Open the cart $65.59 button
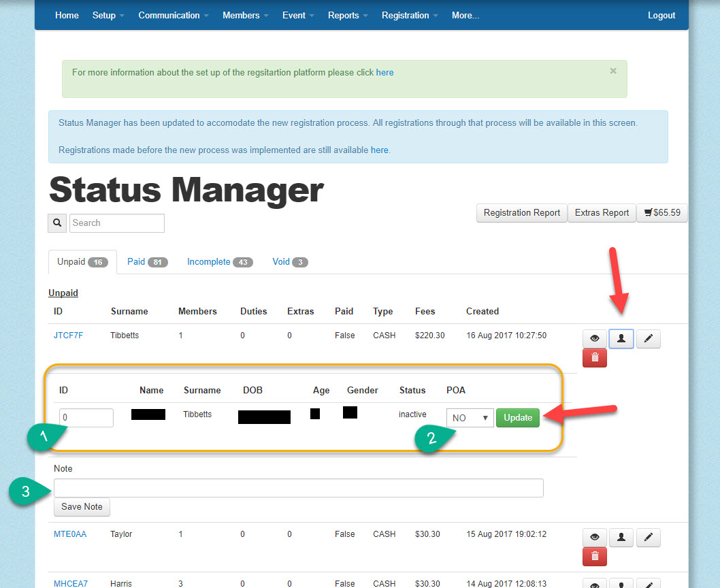This screenshot has height=588, width=720. 661,213
